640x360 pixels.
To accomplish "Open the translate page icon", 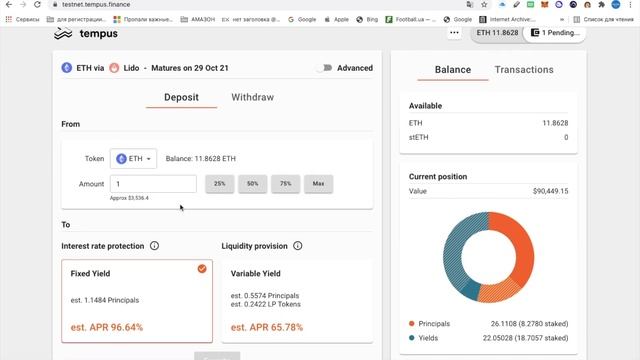I will pos(470,4).
